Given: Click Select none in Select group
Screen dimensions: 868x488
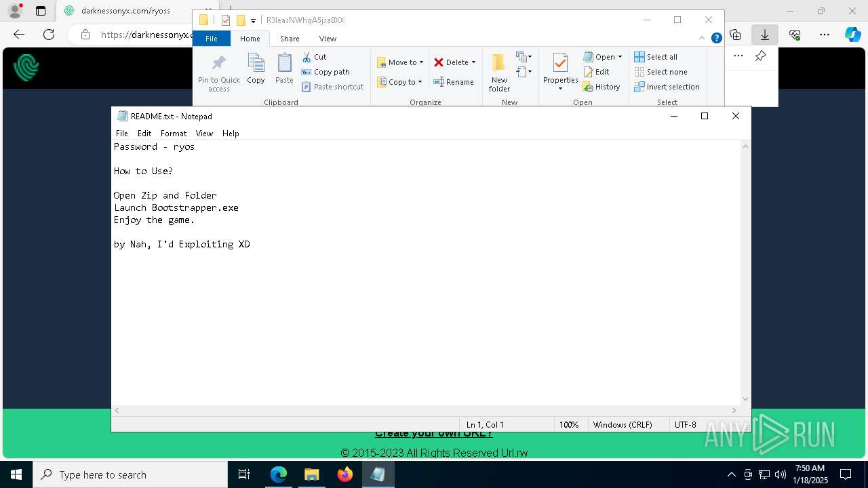Looking at the screenshot, I should coord(660,72).
